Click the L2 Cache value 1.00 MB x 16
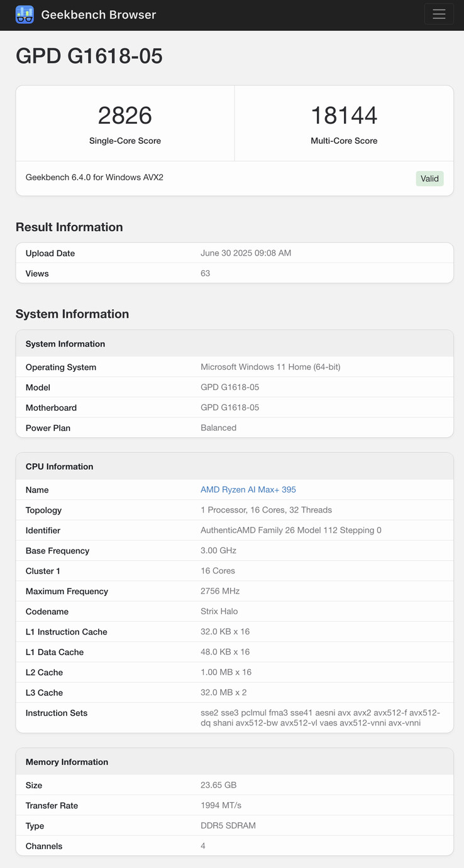The image size is (464, 868). tap(226, 672)
